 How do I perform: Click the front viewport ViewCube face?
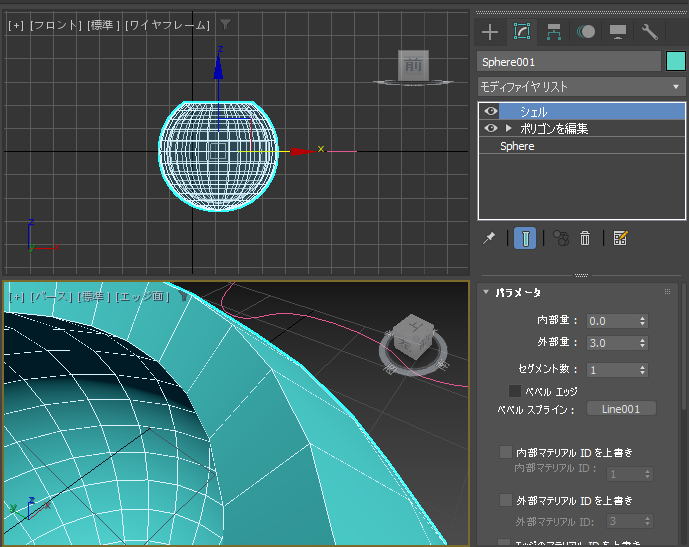pyautogui.click(x=413, y=65)
